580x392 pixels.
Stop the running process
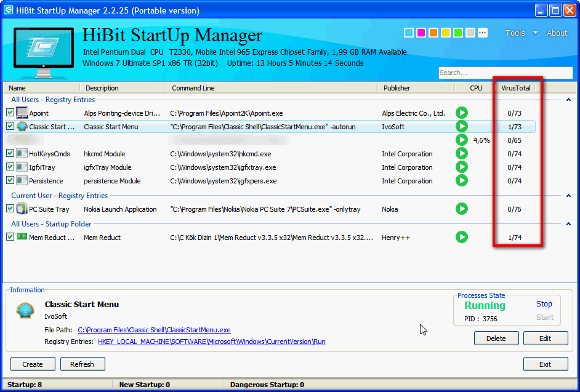click(x=544, y=303)
